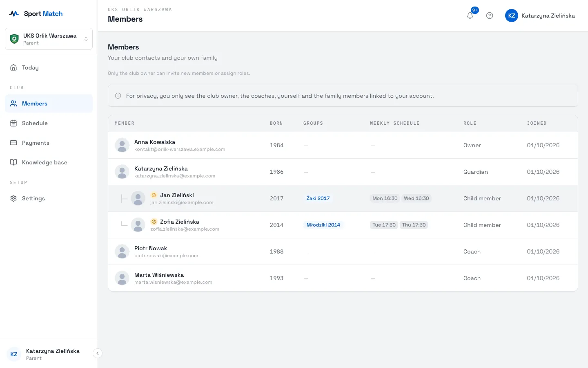Click the Owner role for Anna Kowalska
The image size is (588, 368).
point(472,145)
